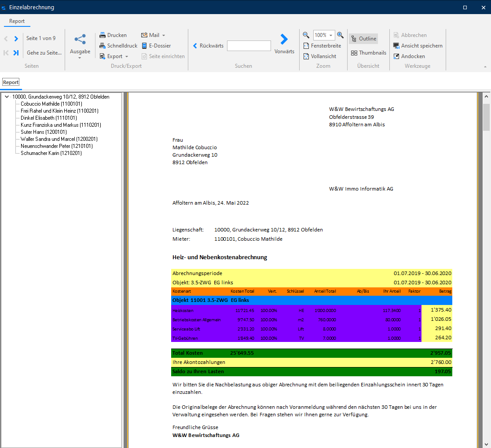491x448 pixels.
Task: Open E-Dossier
Action: [x=156, y=46]
